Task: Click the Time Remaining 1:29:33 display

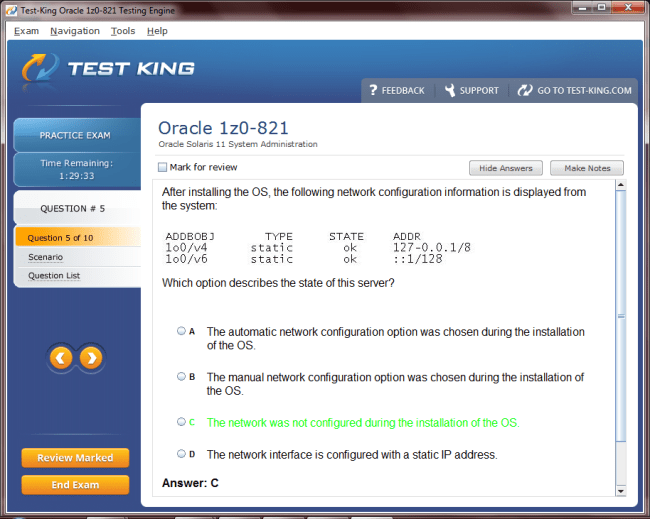Action: 77,170
